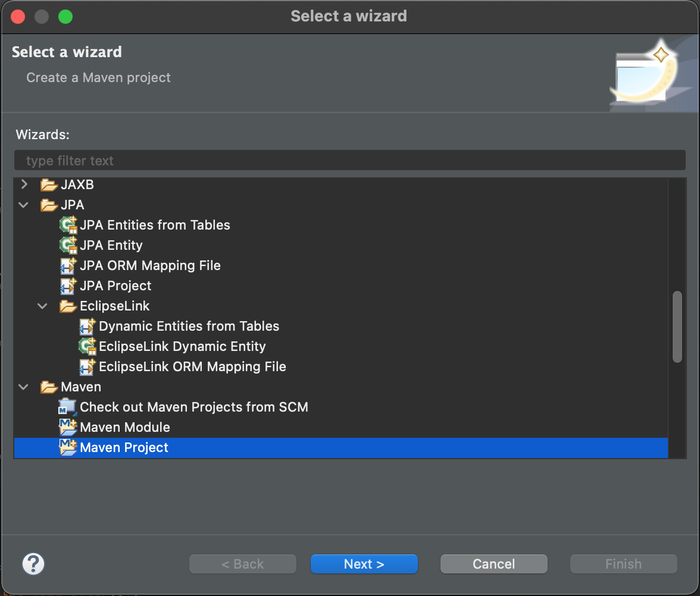This screenshot has height=596, width=700.
Task: Select the 'Maven Module' wizard text
Action: click(x=125, y=427)
